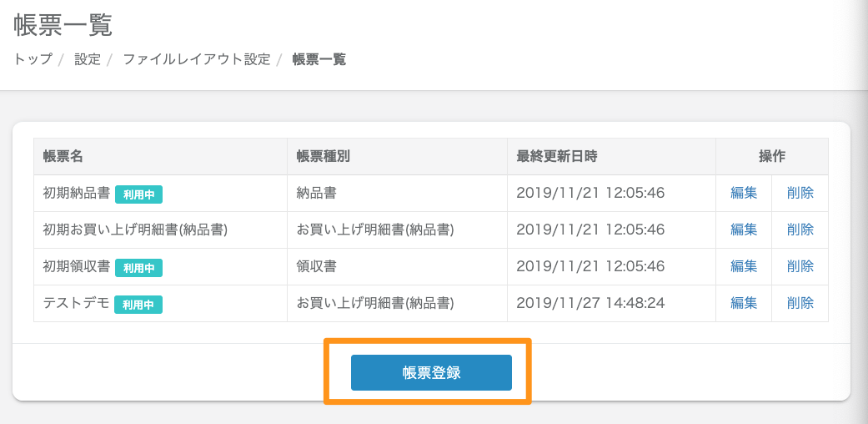This screenshot has width=868, height=424.
Task: Select the 初期お買い上げ明細書(納品書) name cell
Action: pos(135,230)
